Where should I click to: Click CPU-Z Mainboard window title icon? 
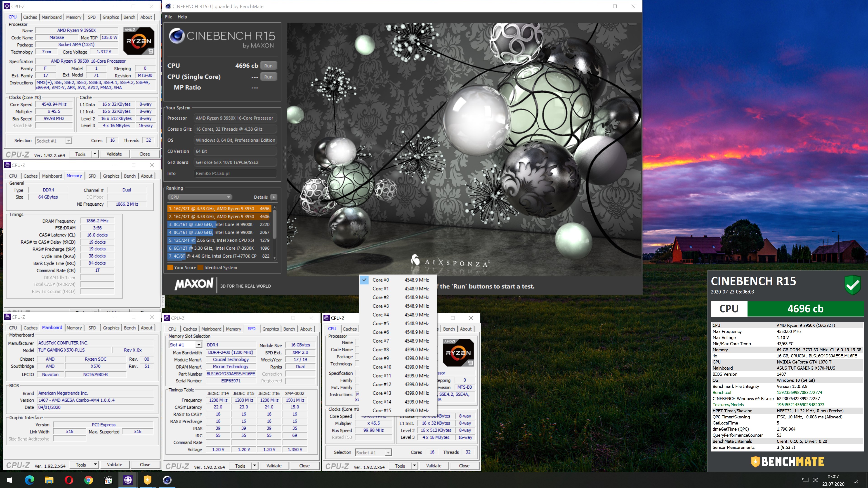point(7,317)
